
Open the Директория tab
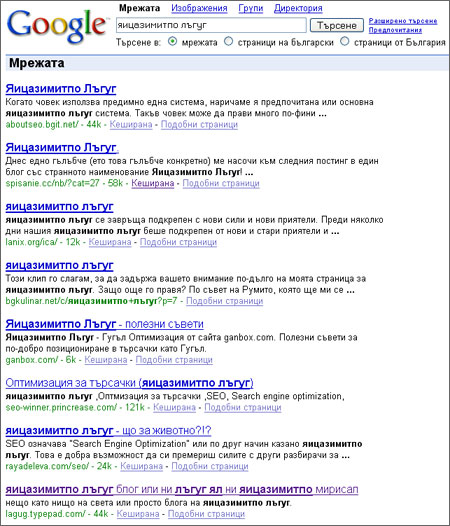[x=298, y=8]
